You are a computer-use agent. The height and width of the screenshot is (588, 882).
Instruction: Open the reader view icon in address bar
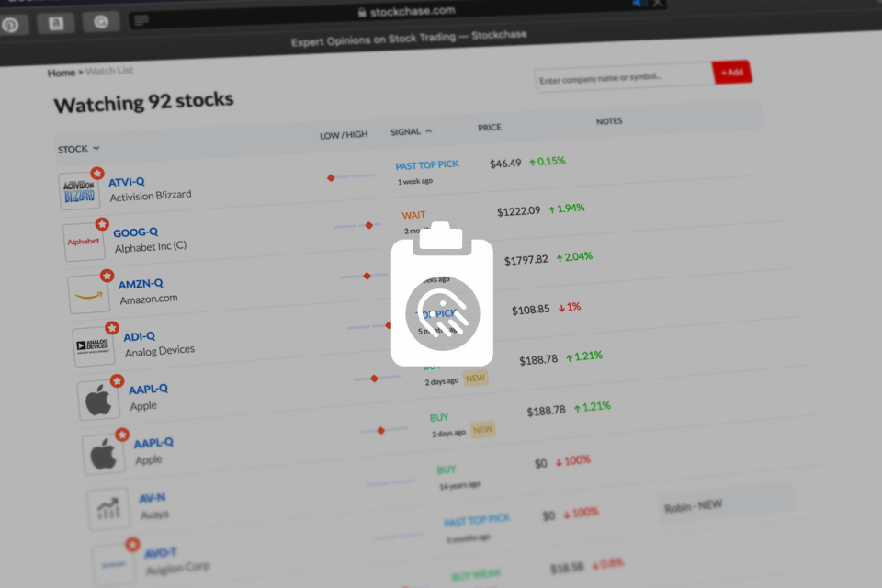(141, 19)
